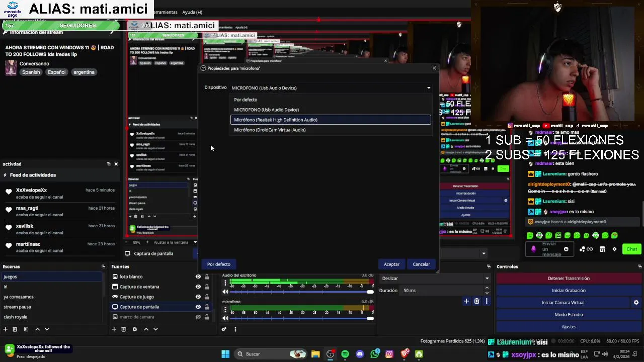644x362 pixels.
Task: Hide the Captura de ventana source
Action: (x=198, y=287)
